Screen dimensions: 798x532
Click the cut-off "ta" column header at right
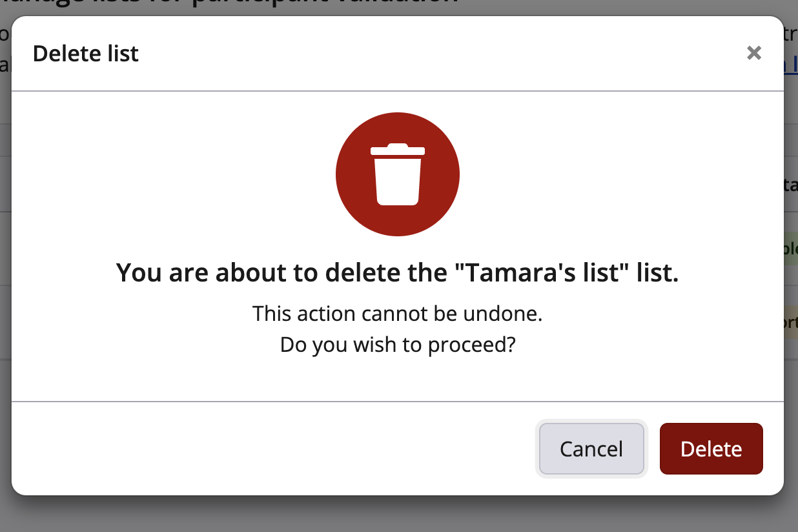pyautogui.click(x=791, y=185)
